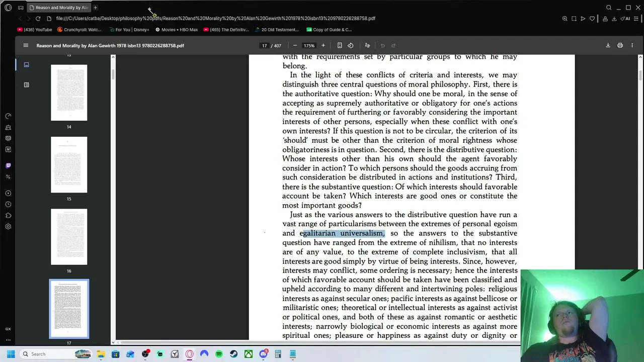Open sidebar settings gear
This screenshot has height=362, width=644.
coord(8,226)
